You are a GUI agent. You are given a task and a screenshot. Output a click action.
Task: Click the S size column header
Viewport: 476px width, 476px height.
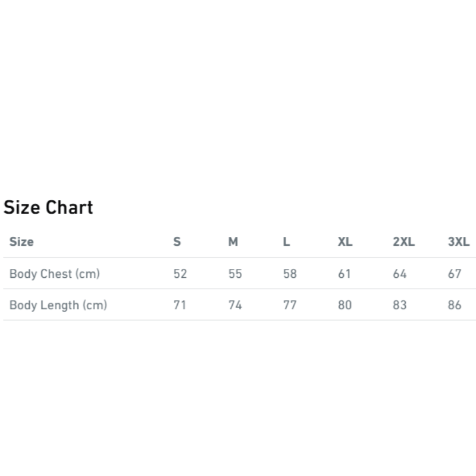point(177,242)
